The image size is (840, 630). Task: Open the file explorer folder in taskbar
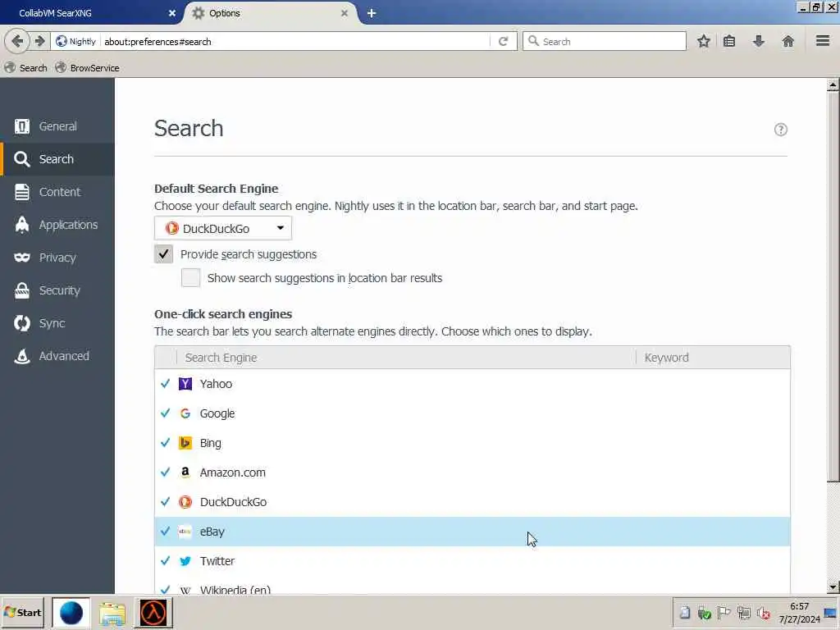click(x=112, y=613)
